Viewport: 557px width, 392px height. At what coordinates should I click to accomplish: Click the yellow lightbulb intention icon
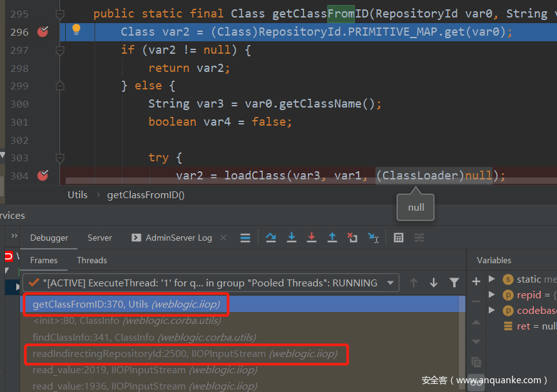(76, 29)
